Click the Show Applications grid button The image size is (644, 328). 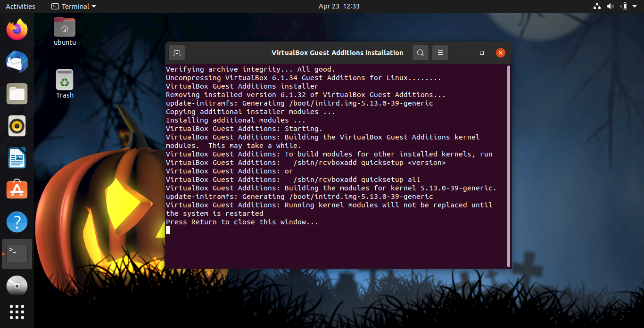tap(17, 312)
